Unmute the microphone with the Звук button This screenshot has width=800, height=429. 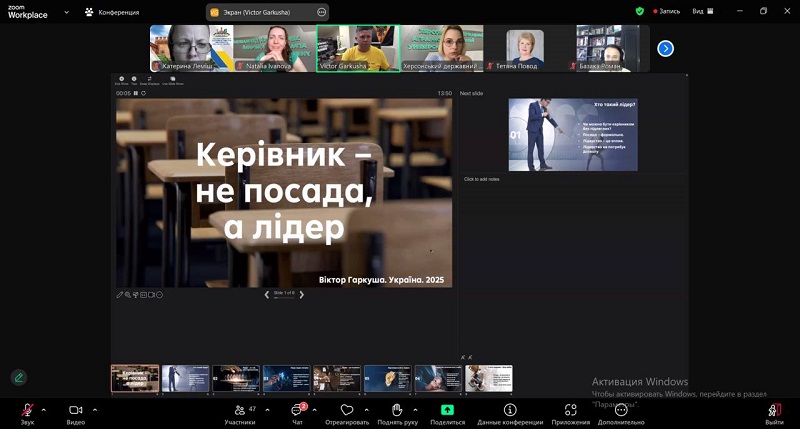click(x=27, y=410)
